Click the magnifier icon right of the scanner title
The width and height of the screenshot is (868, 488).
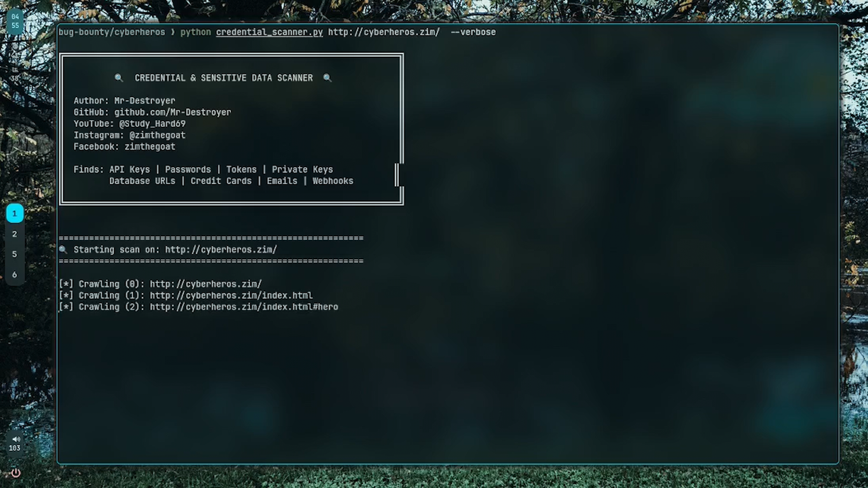coord(327,78)
